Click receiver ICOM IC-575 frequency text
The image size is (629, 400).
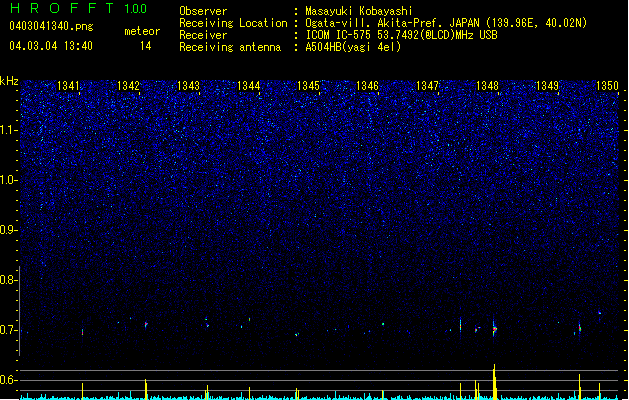[x=401, y=35]
